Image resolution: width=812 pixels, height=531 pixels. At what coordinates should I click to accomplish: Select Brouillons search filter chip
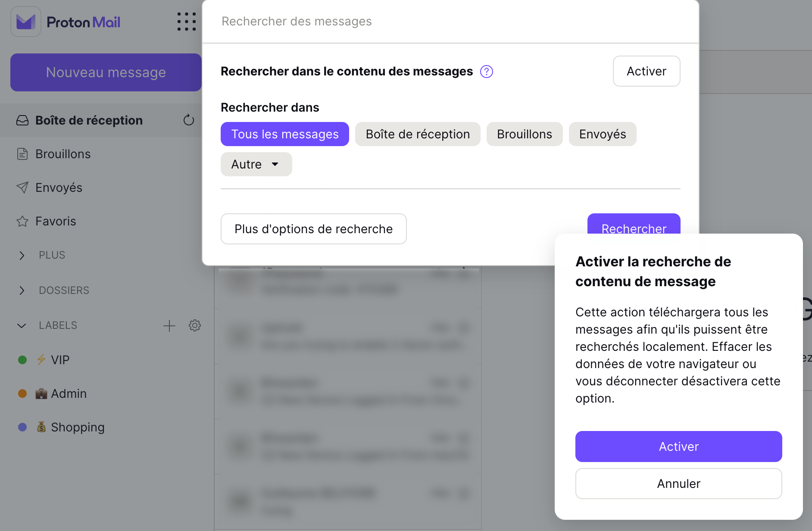[x=525, y=134]
